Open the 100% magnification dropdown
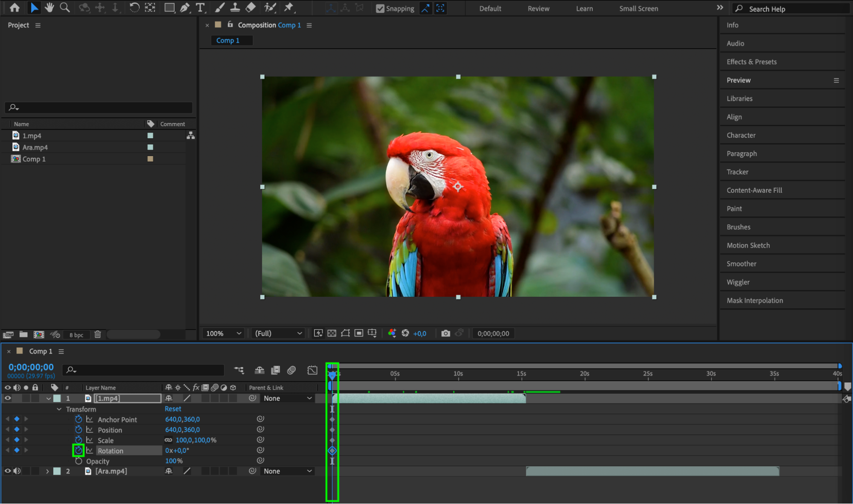 click(x=224, y=333)
